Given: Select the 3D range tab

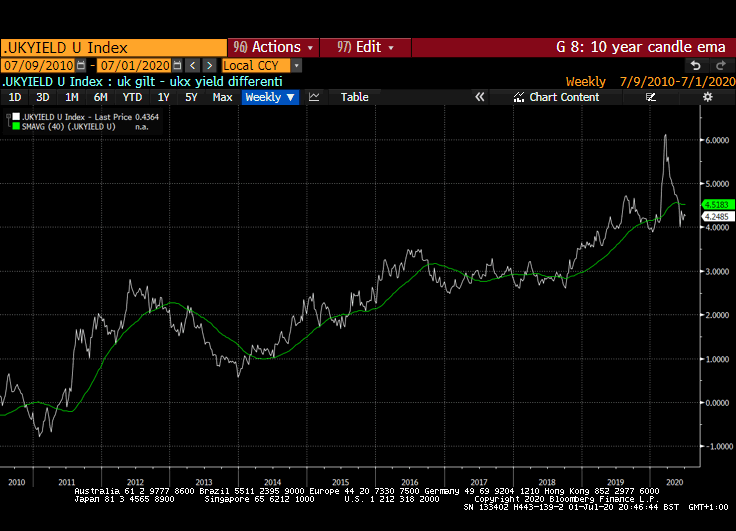Looking at the screenshot, I should 43,97.
